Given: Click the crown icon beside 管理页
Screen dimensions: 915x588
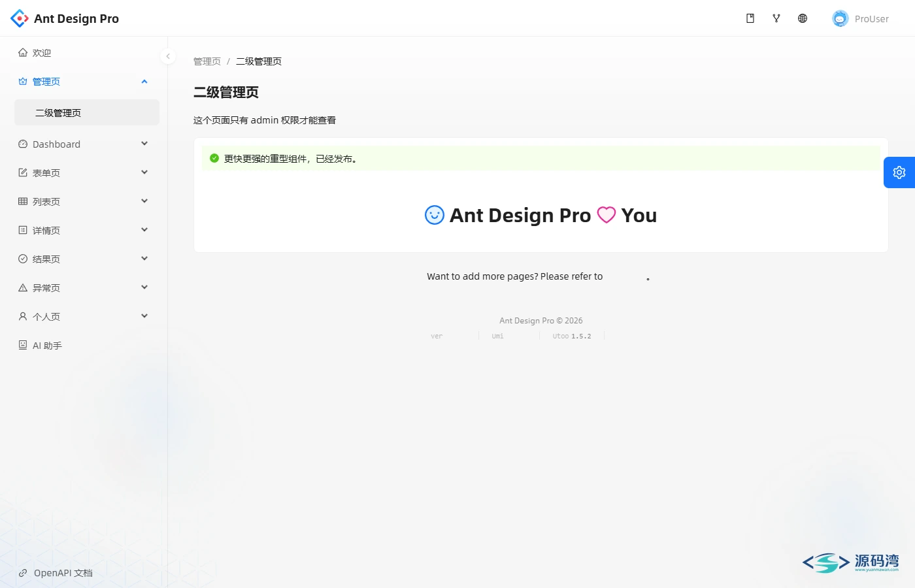Looking at the screenshot, I should tap(23, 82).
